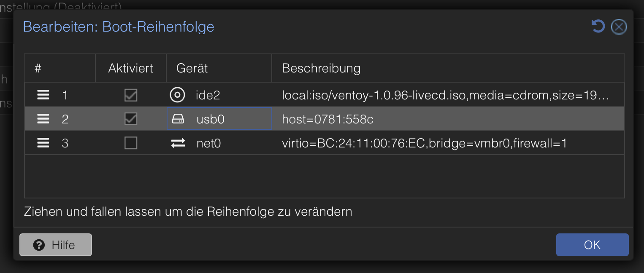
Task: Select the ventoy livecd ISO description
Action: click(445, 96)
